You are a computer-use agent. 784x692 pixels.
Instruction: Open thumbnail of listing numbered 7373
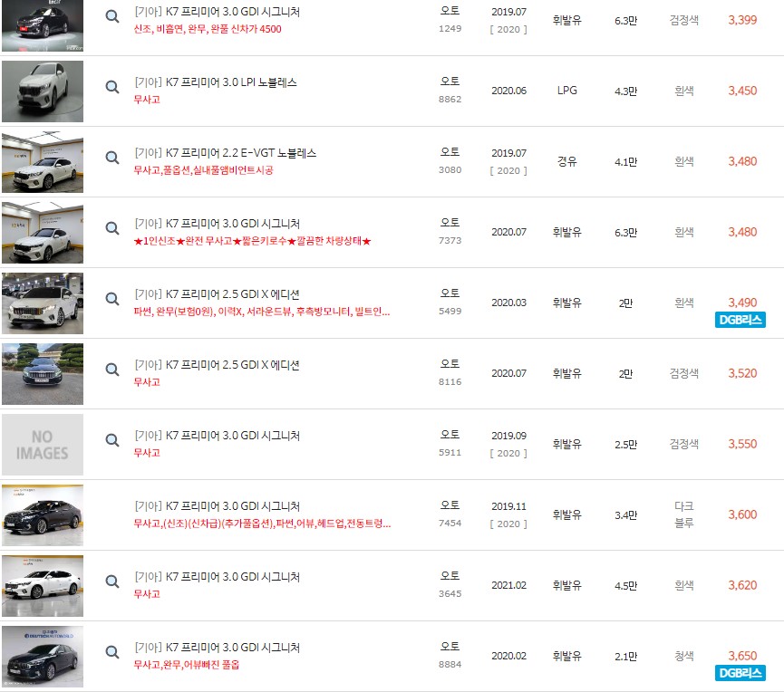pyautogui.click(x=43, y=233)
